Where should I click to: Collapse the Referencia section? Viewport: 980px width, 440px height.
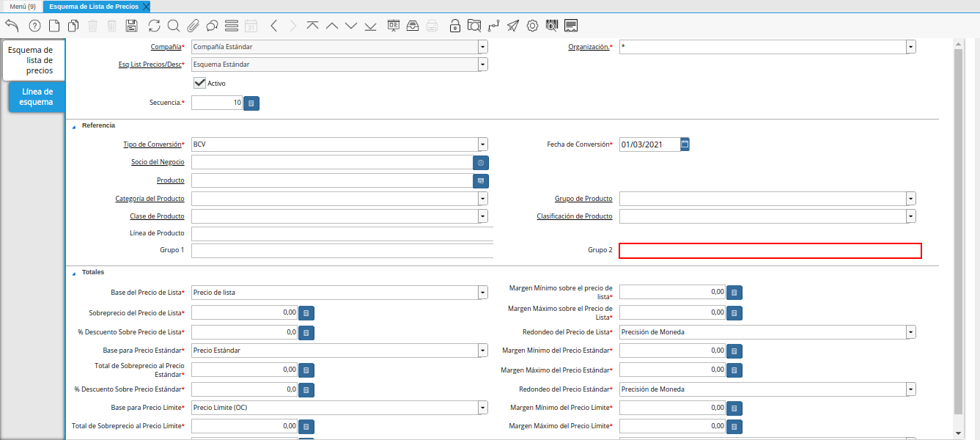click(x=73, y=126)
